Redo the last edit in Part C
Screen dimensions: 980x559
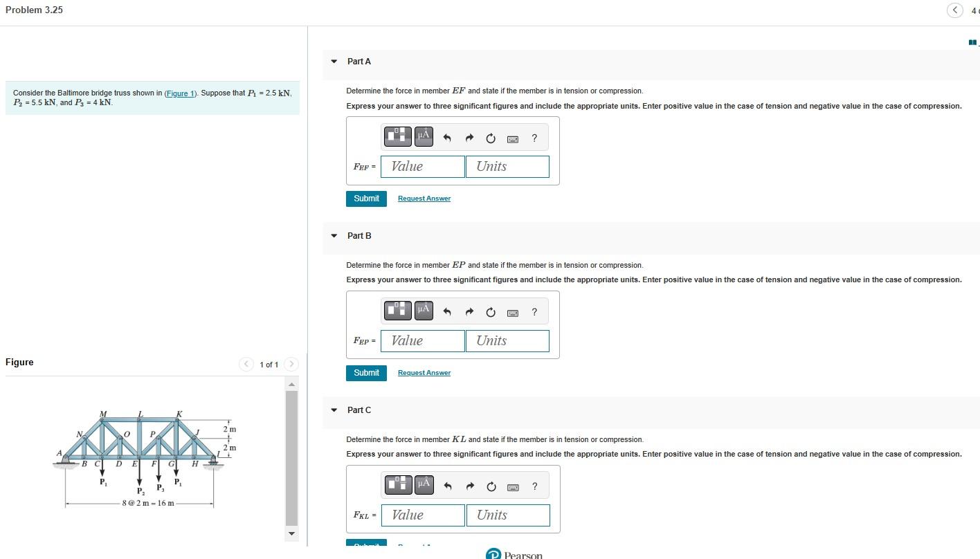tap(469, 487)
